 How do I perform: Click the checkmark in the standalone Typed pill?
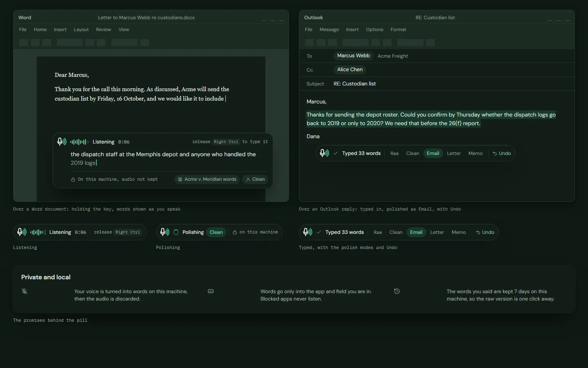click(319, 232)
